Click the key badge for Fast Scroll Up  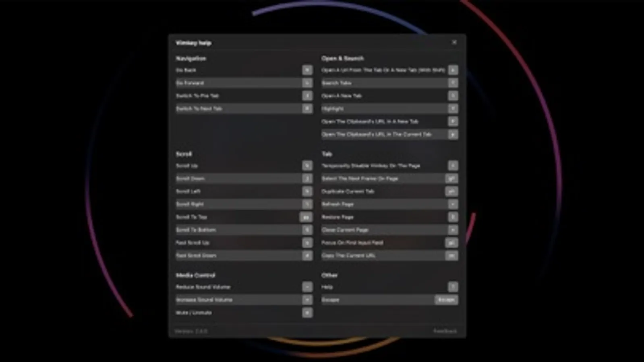click(307, 243)
